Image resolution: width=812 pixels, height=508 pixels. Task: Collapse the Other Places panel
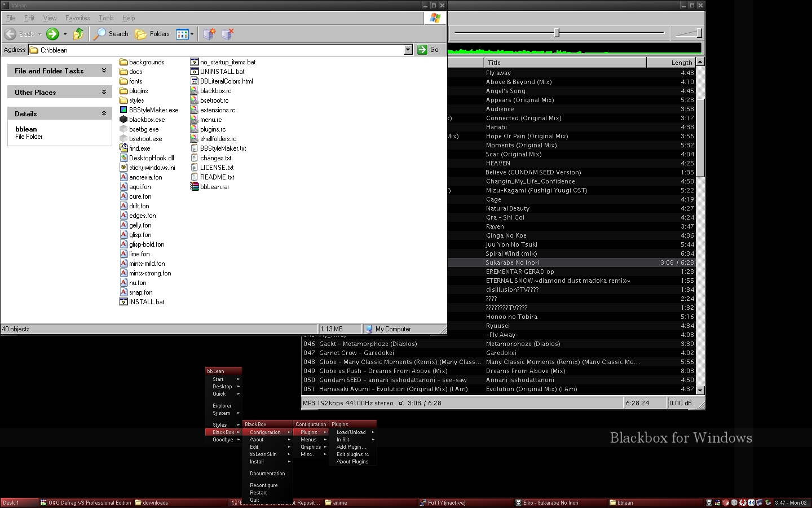(x=104, y=92)
